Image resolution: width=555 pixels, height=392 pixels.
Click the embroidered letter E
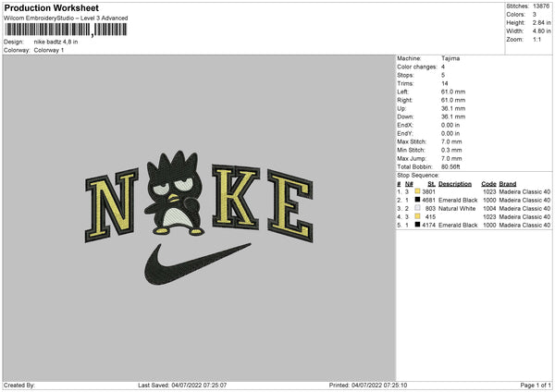pyautogui.click(x=290, y=206)
